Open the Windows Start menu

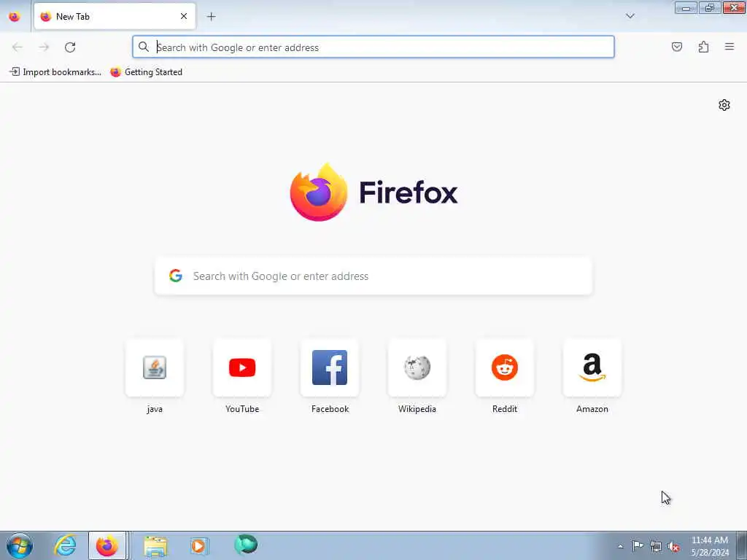[20, 545]
